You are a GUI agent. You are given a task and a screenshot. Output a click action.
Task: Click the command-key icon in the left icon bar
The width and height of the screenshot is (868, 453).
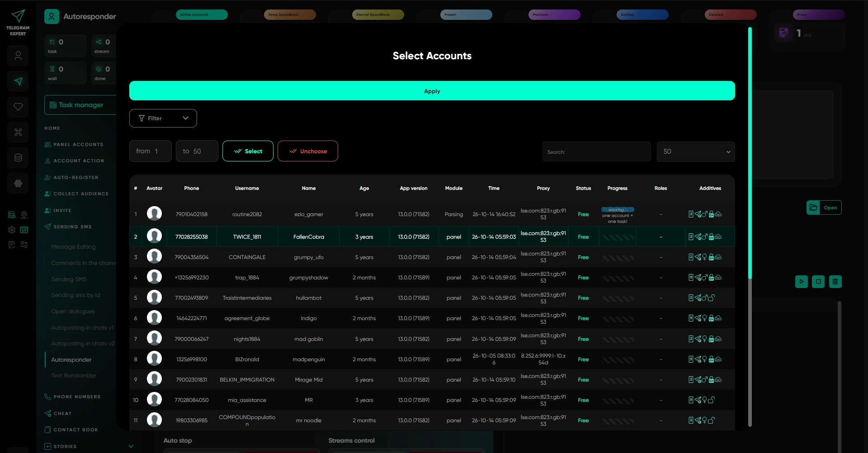pyautogui.click(x=18, y=132)
